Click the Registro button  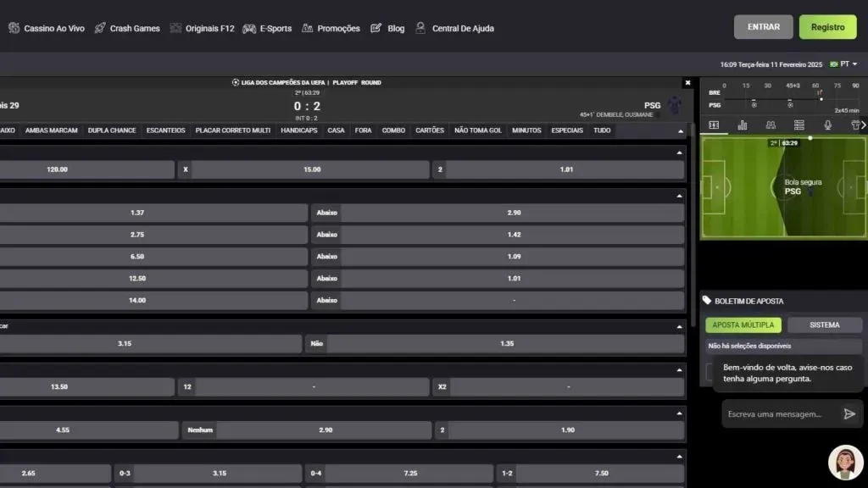pyautogui.click(x=826, y=26)
